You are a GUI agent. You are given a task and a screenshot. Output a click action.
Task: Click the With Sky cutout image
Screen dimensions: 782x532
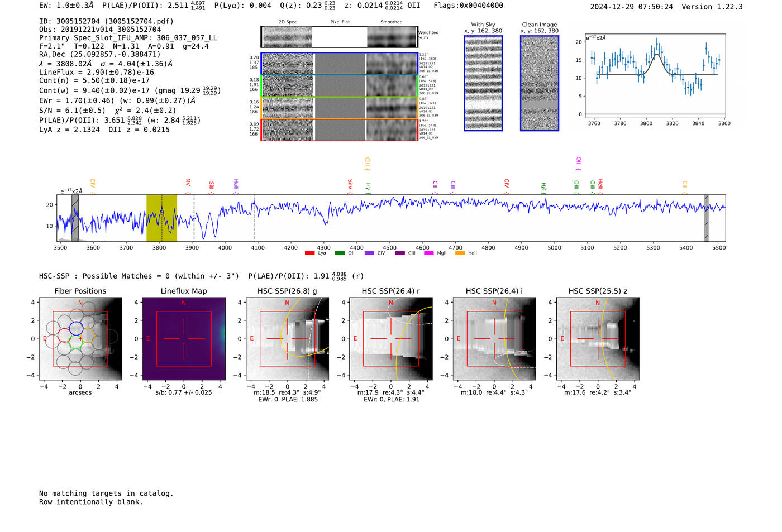[x=483, y=84]
